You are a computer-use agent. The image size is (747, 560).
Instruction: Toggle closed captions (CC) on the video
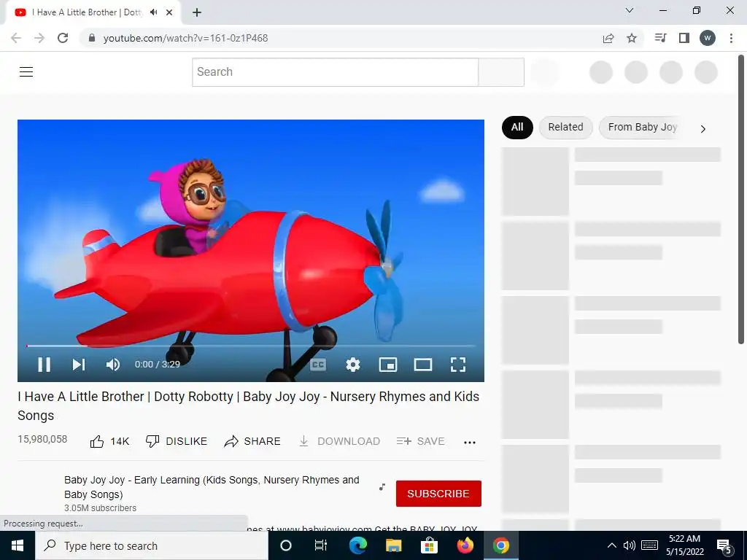pyautogui.click(x=318, y=365)
